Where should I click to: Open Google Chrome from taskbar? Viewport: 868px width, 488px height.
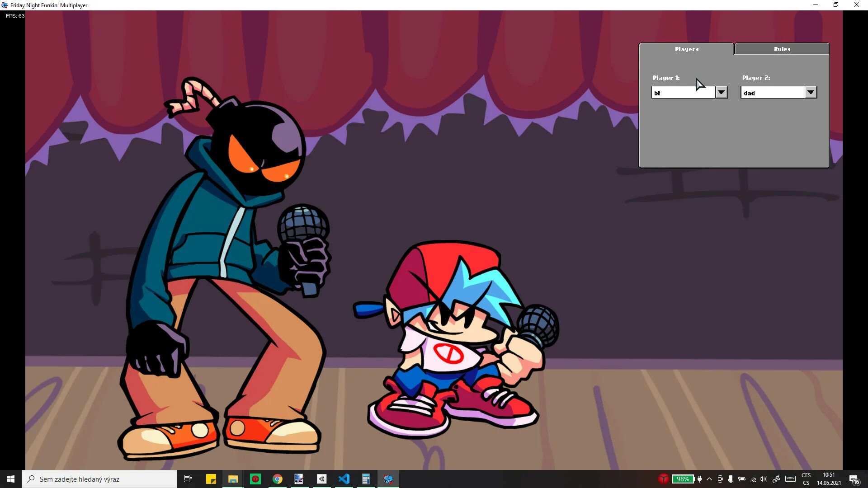(277, 479)
